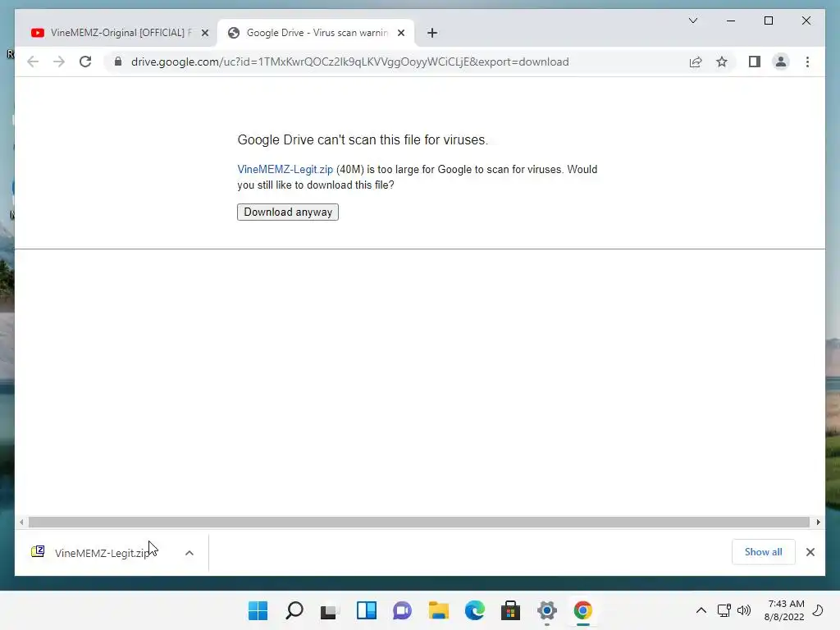Image resolution: width=840 pixels, height=630 pixels.
Task: Click the scrollbar left arrow
Action: (x=21, y=522)
